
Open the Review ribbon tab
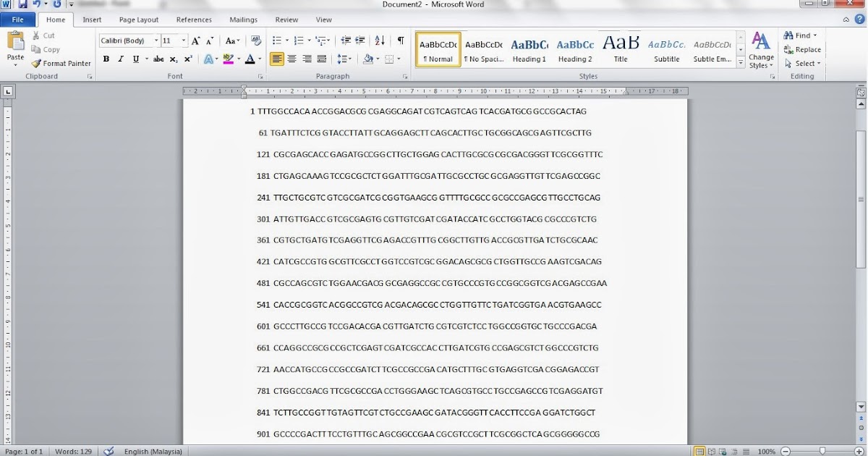pyautogui.click(x=286, y=20)
